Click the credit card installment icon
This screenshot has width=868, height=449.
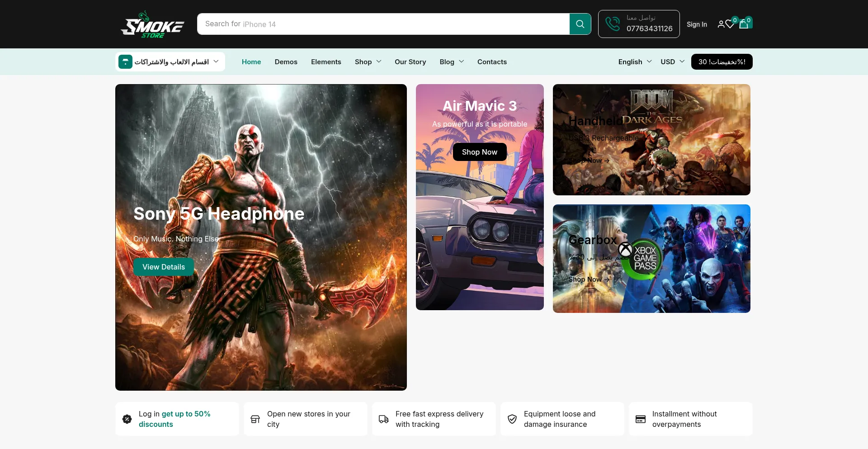[x=641, y=419]
